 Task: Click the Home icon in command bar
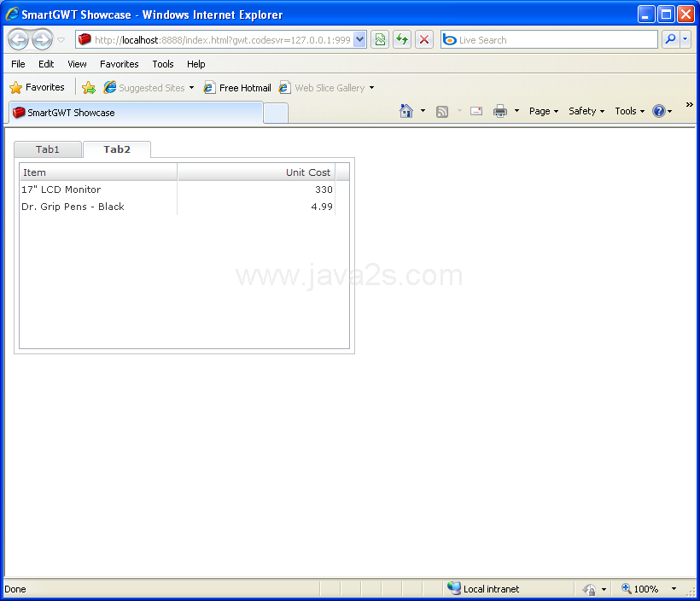(406, 111)
